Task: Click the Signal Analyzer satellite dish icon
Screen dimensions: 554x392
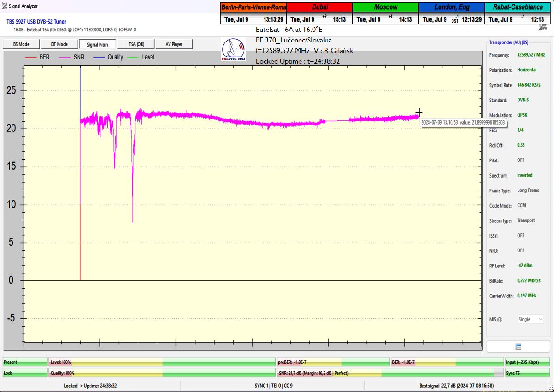Action: (5, 6)
